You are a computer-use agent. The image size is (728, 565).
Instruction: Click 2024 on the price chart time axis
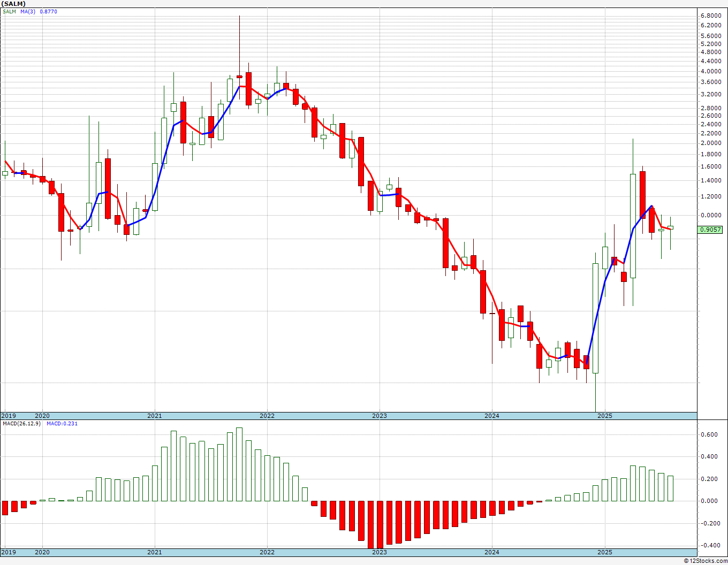492,416
